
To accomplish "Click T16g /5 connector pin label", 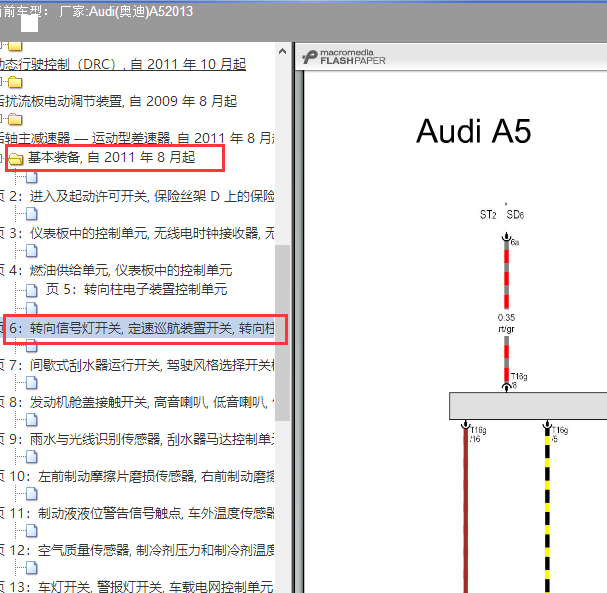I will [x=560, y=434].
